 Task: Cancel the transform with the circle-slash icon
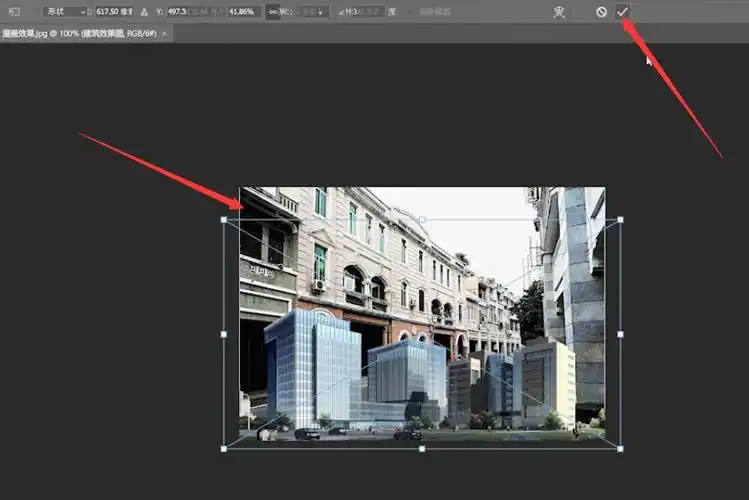coord(601,11)
